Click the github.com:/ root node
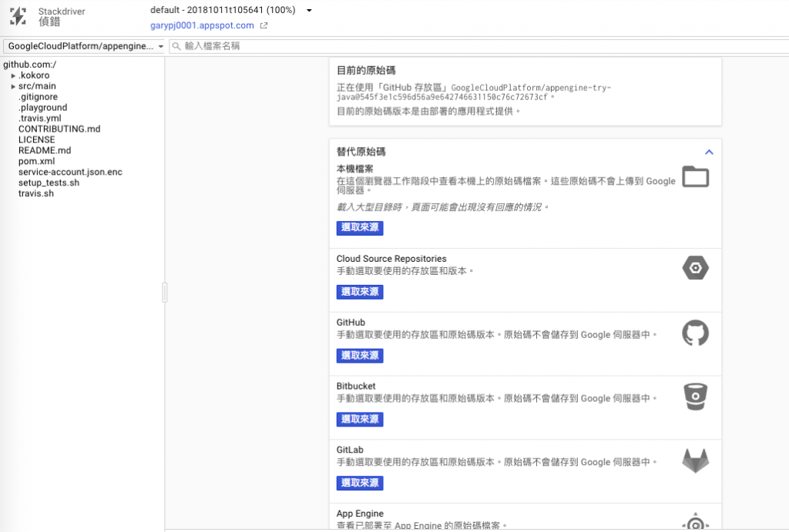 [x=30, y=65]
